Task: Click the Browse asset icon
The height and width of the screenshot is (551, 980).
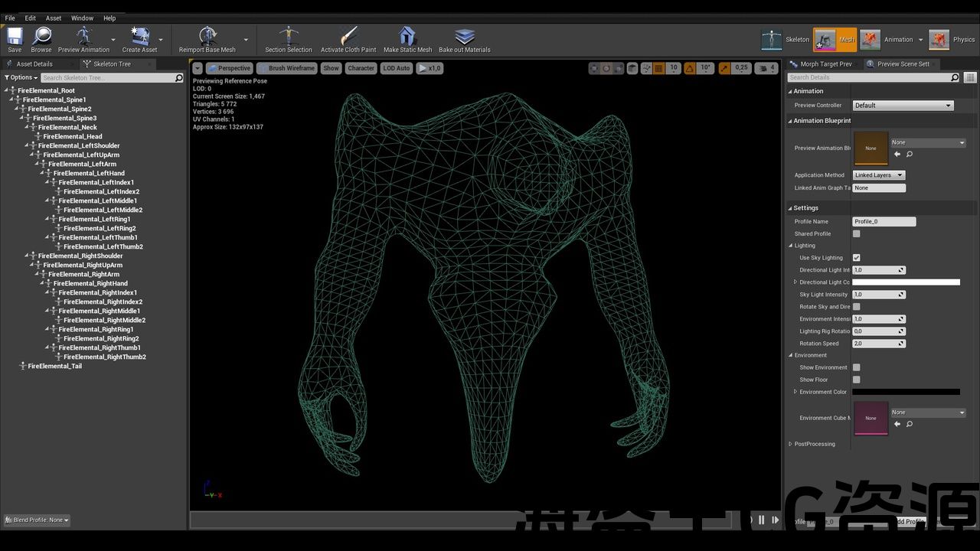Action: pos(41,37)
